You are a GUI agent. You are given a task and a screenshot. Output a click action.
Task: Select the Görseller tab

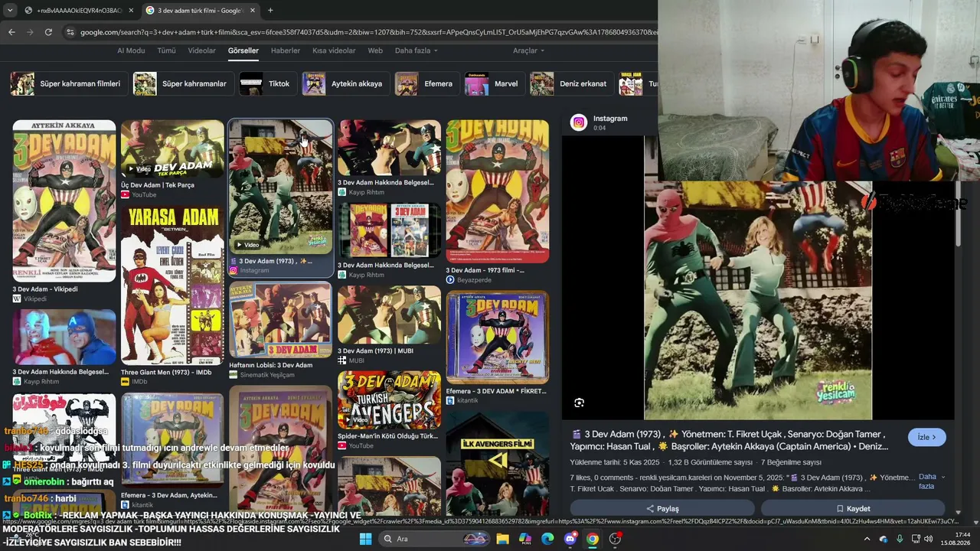pos(243,51)
